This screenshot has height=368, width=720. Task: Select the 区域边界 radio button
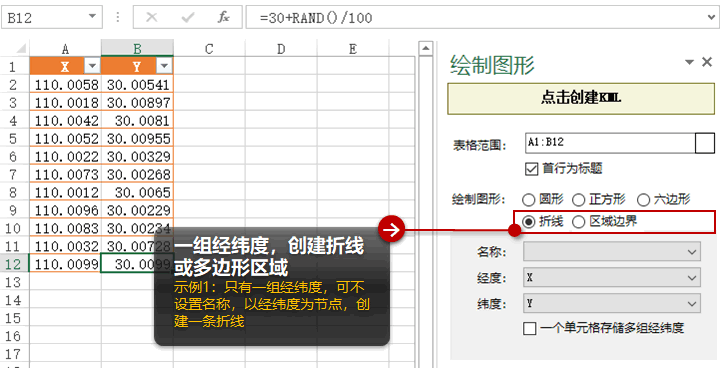[x=579, y=221]
